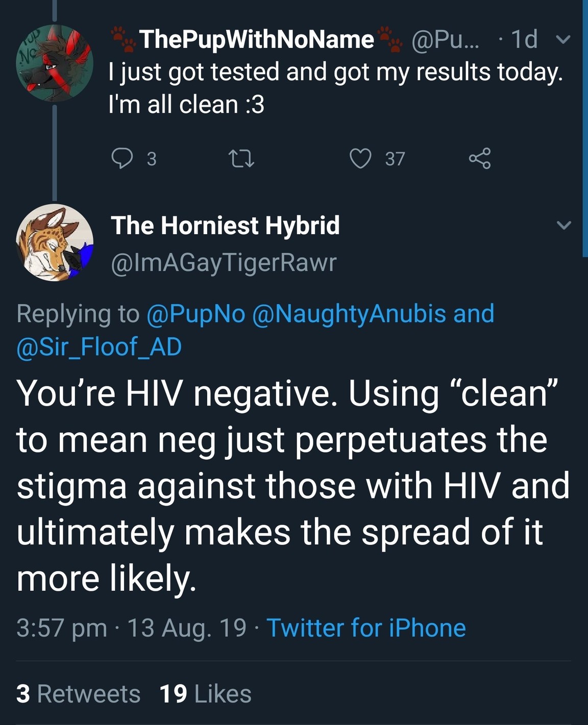Open the 'I'm all clean :3' tweet text

[186, 105]
